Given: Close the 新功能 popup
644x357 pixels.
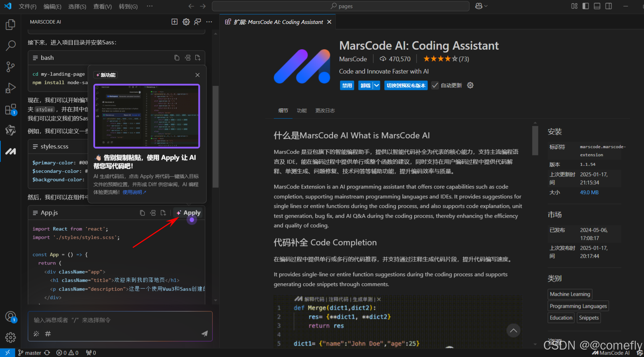Looking at the screenshot, I should click(197, 75).
